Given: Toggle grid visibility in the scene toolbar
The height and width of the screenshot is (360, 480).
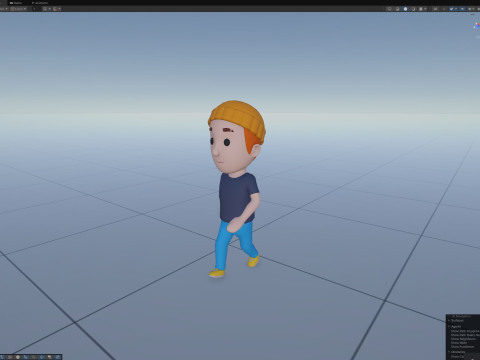Looking at the screenshot, I should [45, 9].
